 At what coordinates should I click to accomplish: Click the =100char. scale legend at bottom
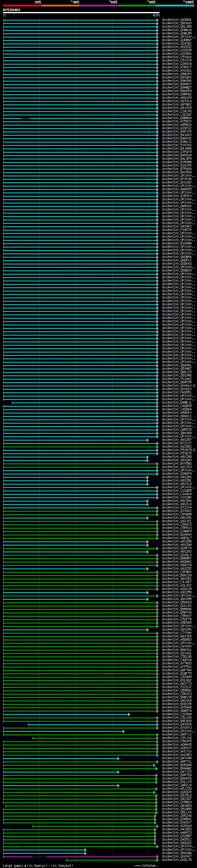click(147, 866)
